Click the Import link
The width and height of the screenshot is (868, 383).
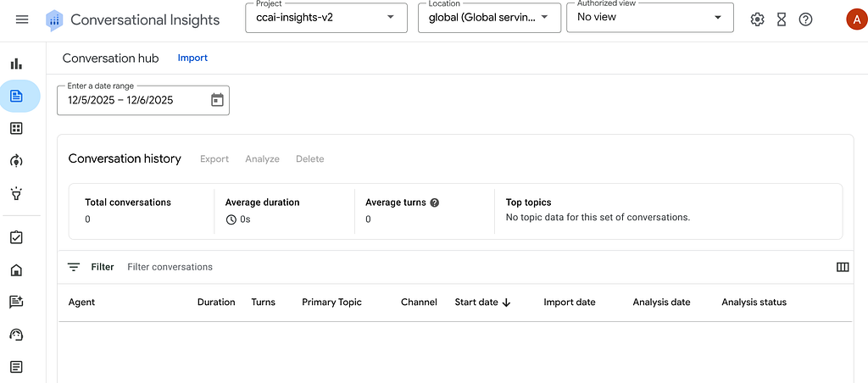[192, 58]
